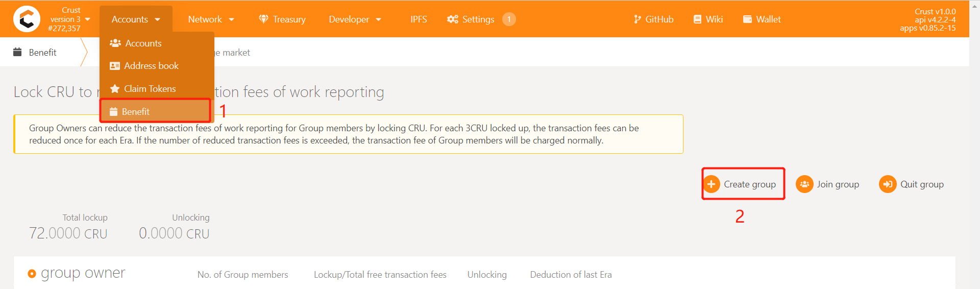Open the Crust chain selector arrow
980x289 pixels.
pyautogui.click(x=88, y=19)
